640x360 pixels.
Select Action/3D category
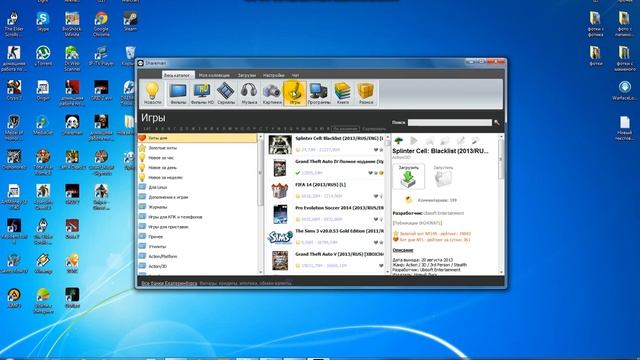point(198,266)
